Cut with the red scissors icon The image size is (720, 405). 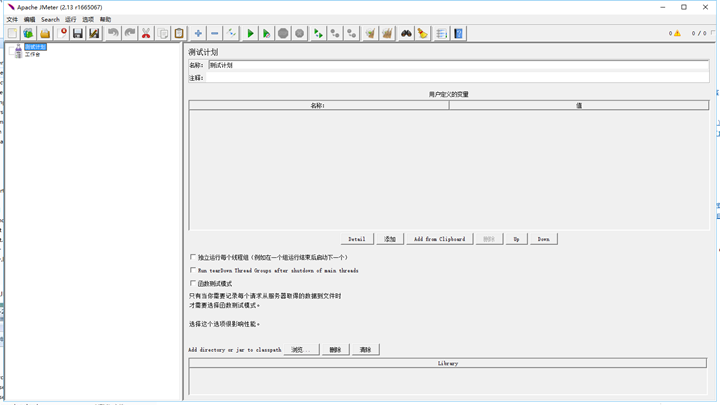(x=146, y=34)
